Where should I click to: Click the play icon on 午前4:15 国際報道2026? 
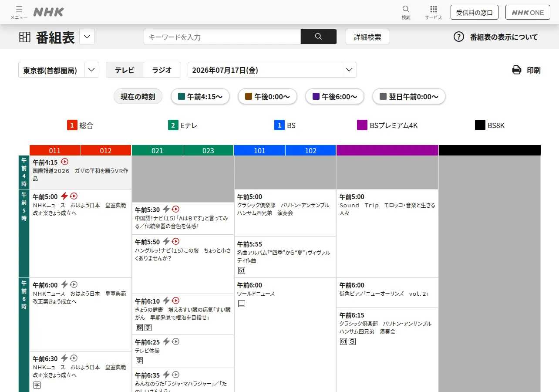[x=64, y=162]
